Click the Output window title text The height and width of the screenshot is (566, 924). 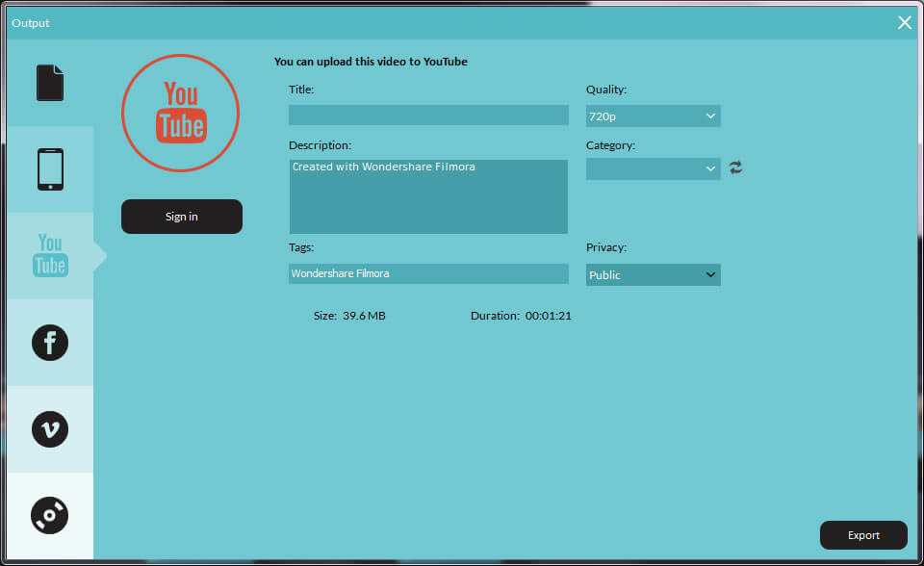(31, 23)
